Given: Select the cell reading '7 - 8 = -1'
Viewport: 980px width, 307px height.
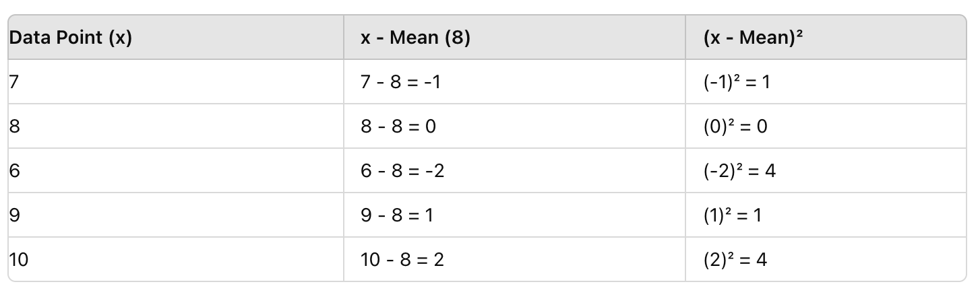Looking at the screenshot, I should [401, 82].
